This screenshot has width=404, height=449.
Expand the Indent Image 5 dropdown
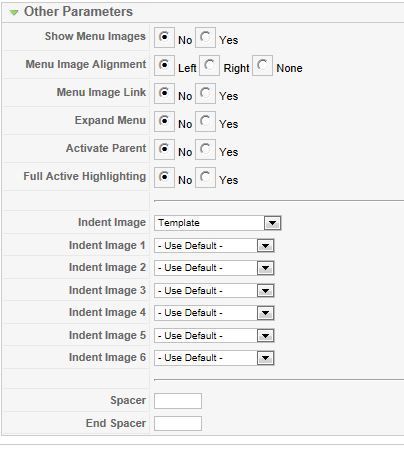(214, 336)
